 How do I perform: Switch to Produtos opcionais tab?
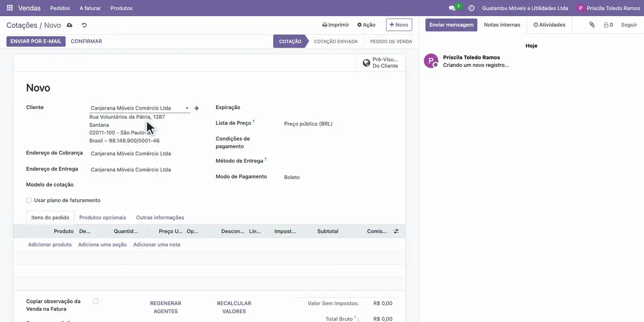click(103, 218)
